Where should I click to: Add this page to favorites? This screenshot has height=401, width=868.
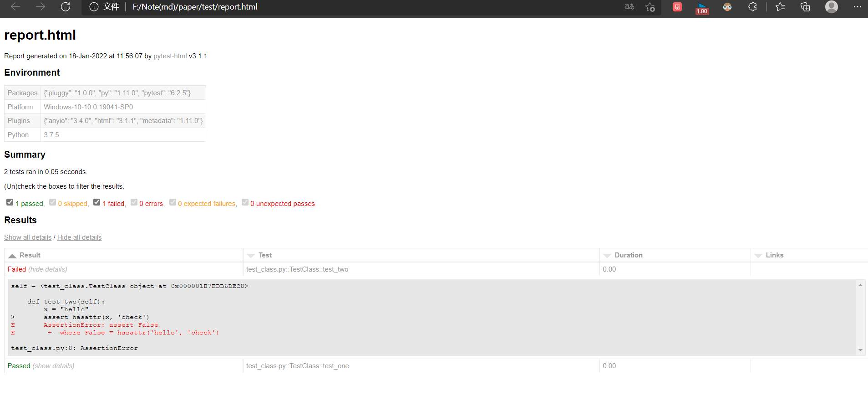click(x=650, y=7)
